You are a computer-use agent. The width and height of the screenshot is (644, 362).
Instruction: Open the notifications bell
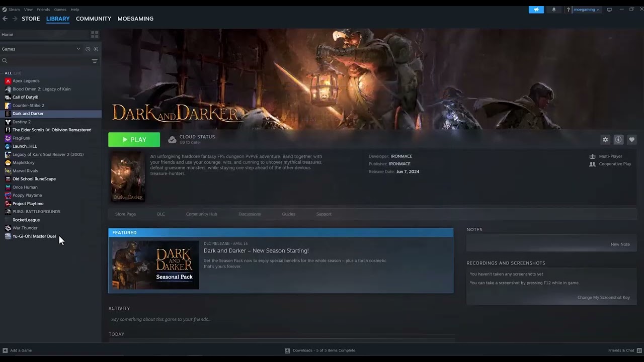554,10
